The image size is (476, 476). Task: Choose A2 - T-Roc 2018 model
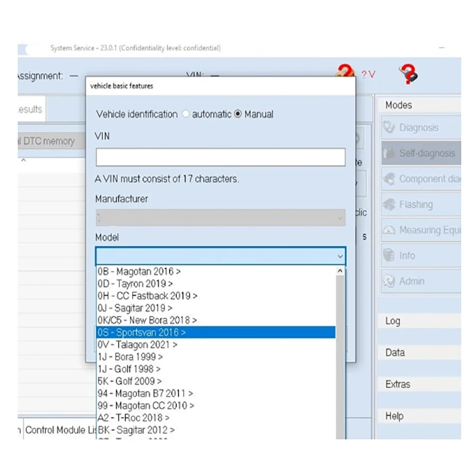(216, 418)
